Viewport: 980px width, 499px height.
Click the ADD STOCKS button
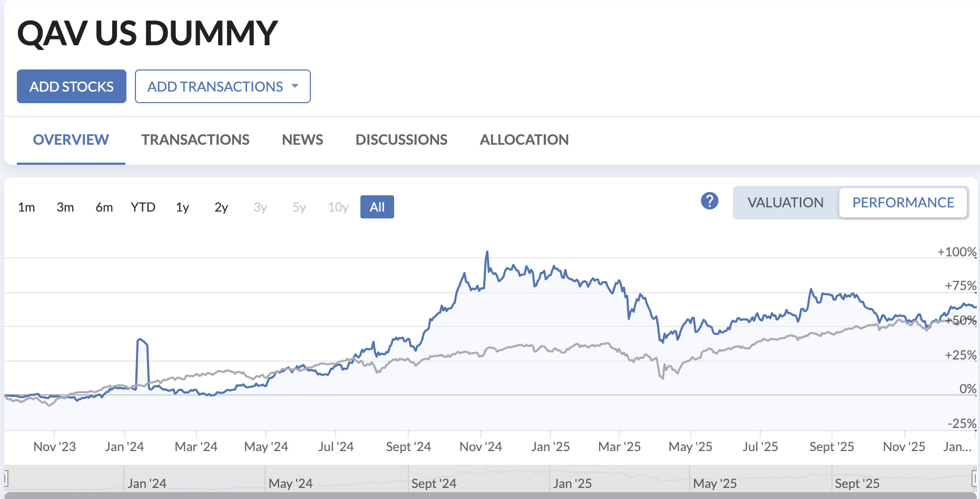(71, 86)
